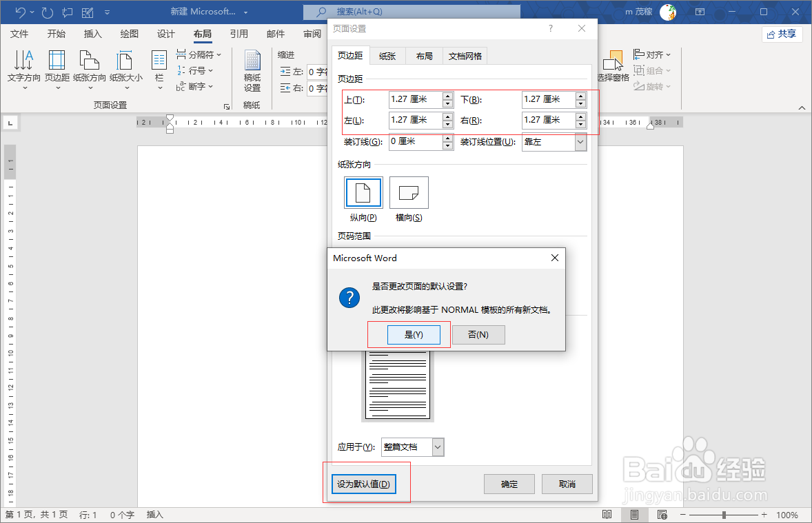
Task: Select the Layout (布局) dialog tab
Action: [x=424, y=56]
